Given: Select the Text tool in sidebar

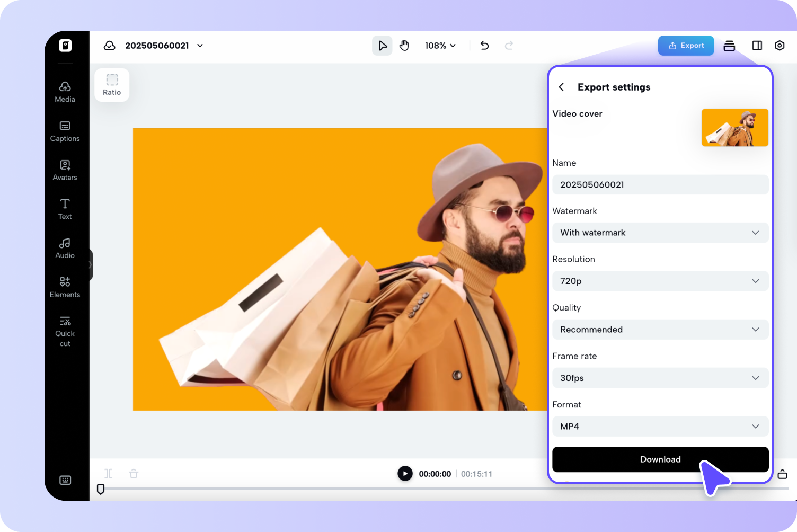Looking at the screenshot, I should [65, 209].
